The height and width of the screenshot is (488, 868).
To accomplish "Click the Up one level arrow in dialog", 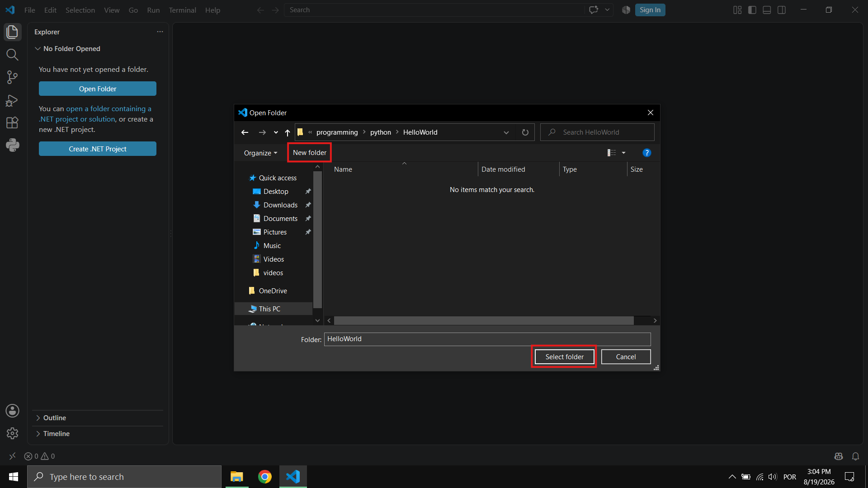I will click(x=288, y=132).
